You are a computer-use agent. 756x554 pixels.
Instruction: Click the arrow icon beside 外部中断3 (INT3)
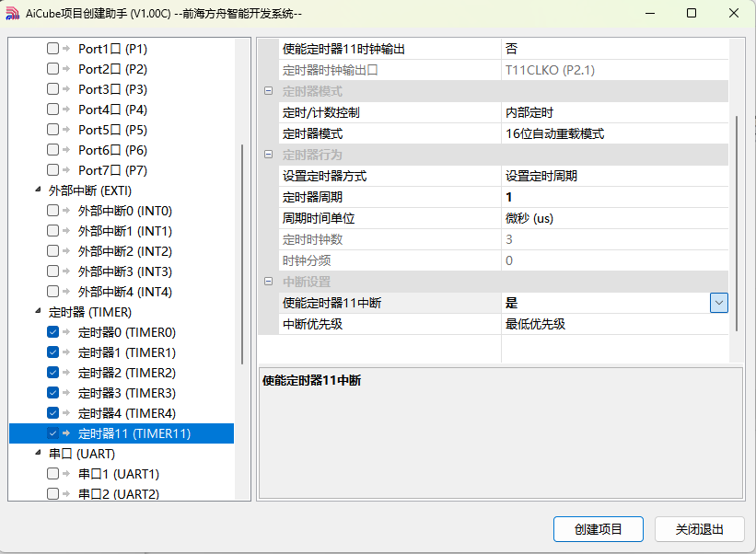[x=66, y=271]
